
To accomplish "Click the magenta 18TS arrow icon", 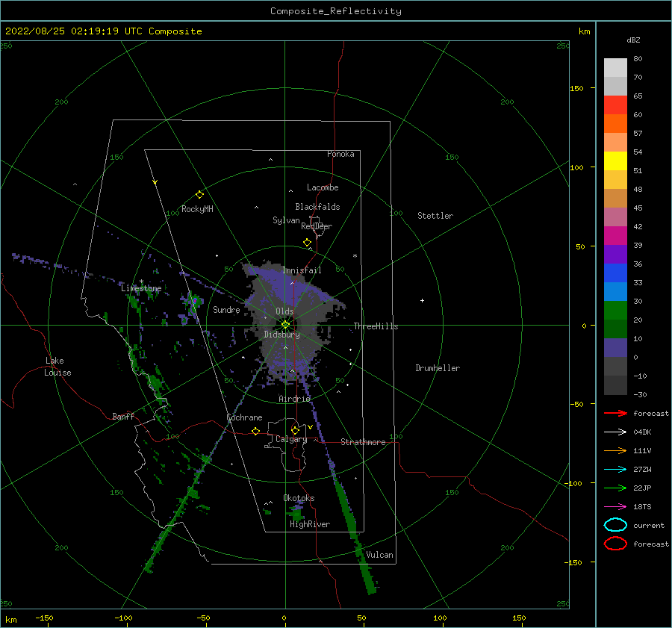I will pyautogui.click(x=615, y=507).
